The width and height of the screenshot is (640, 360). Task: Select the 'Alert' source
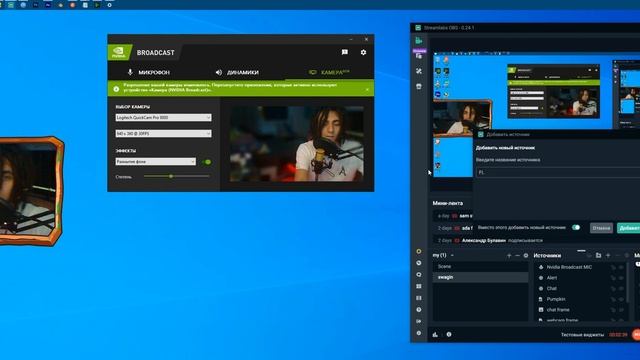(x=552, y=278)
